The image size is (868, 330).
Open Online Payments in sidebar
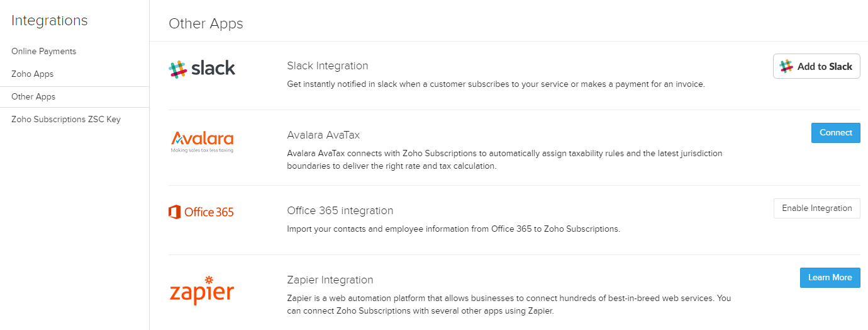coord(43,52)
